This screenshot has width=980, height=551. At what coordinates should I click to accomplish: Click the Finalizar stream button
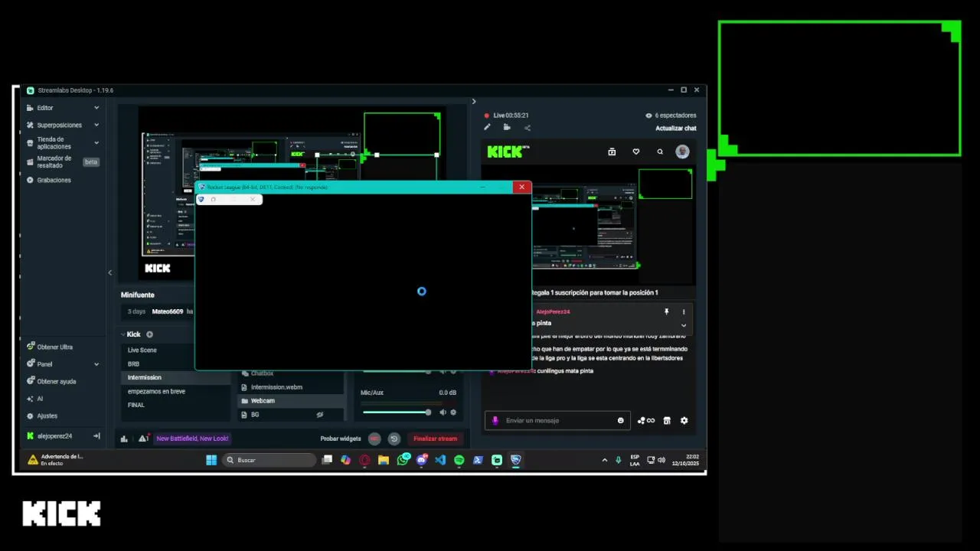[435, 439]
